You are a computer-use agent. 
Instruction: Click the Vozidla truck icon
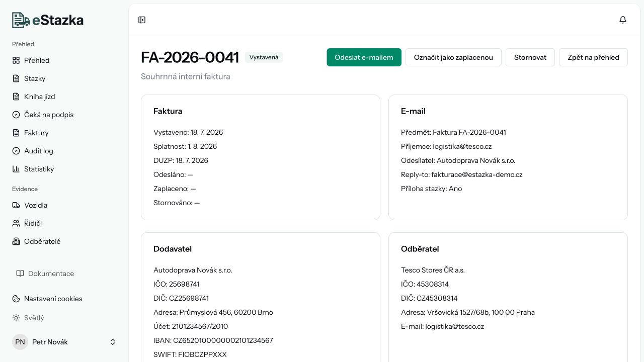point(16,205)
